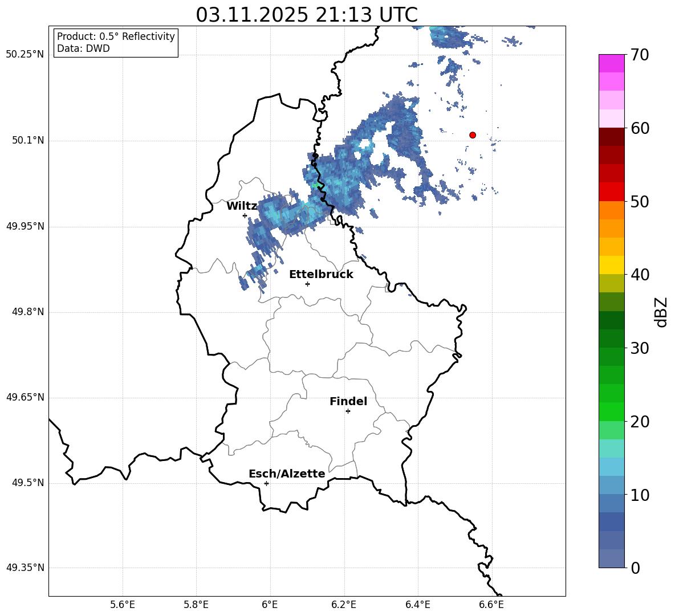Click the 20 tick label on colorbar
The image size is (675, 616).
point(640,422)
